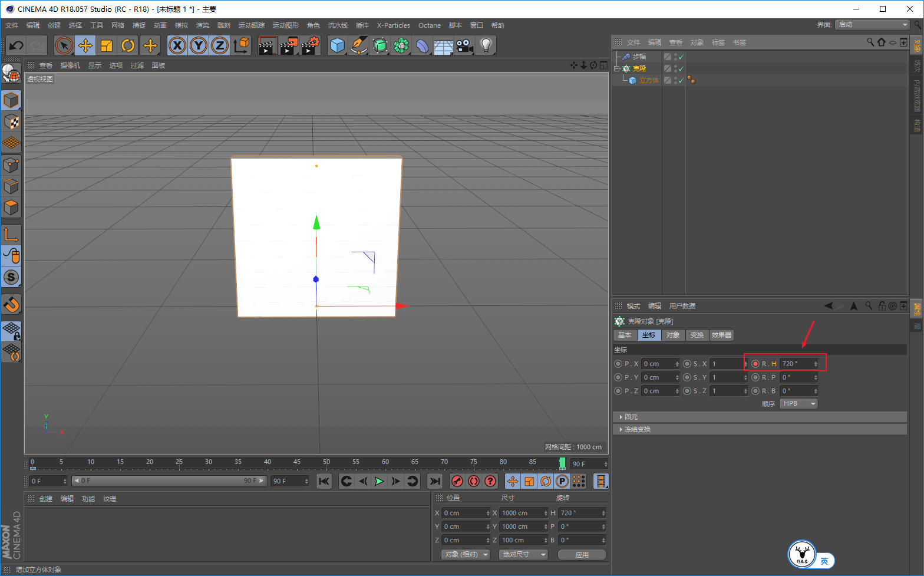Toggle S.Y keyframe dot
The height and width of the screenshot is (576, 924).
tap(687, 377)
